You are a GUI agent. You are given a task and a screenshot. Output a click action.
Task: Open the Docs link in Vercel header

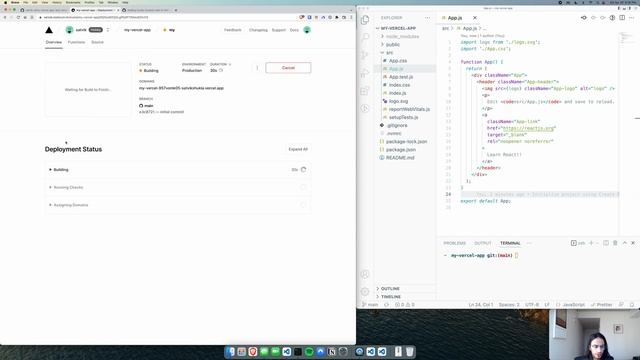point(294,30)
